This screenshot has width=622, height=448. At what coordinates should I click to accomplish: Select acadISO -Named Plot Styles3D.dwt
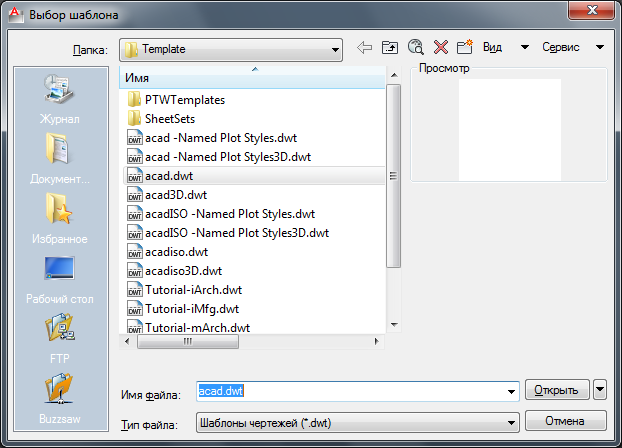(228, 233)
